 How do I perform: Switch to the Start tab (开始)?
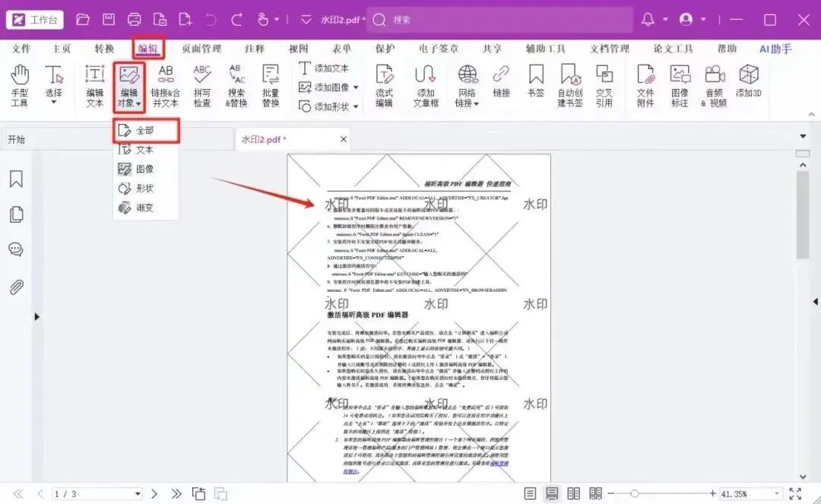[17, 139]
